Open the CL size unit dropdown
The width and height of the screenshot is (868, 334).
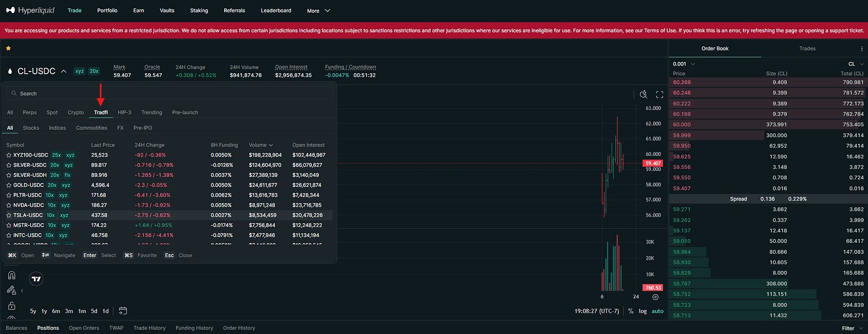click(x=855, y=64)
